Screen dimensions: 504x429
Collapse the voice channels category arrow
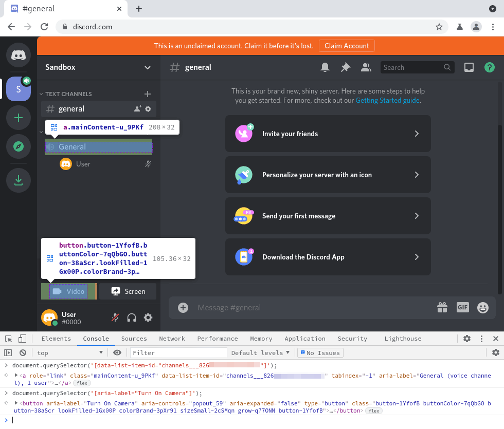tap(41, 132)
